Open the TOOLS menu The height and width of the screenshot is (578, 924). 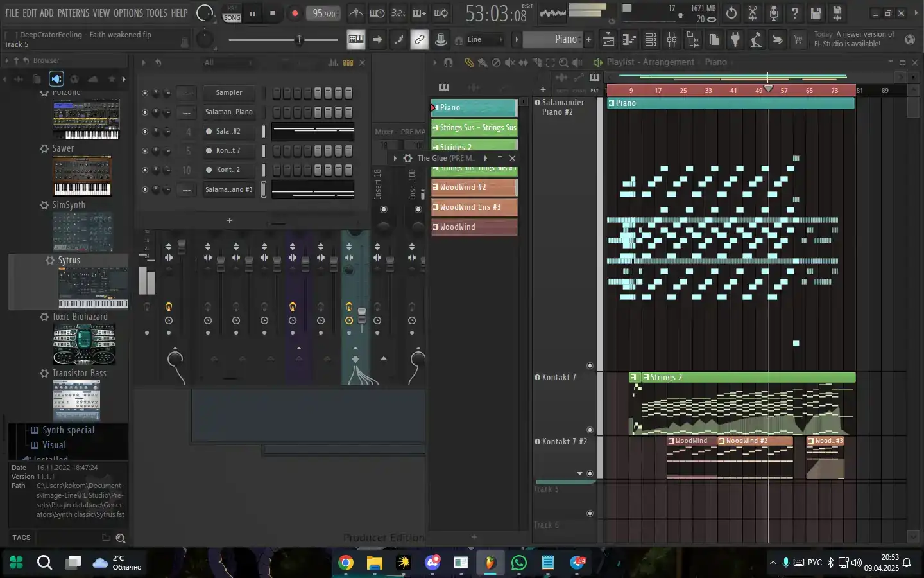pyautogui.click(x=157, y=13)
